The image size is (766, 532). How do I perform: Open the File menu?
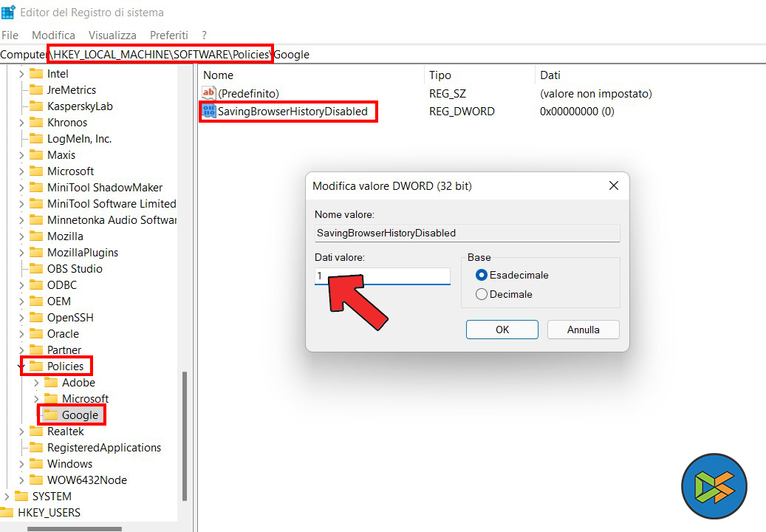[10, 35]
